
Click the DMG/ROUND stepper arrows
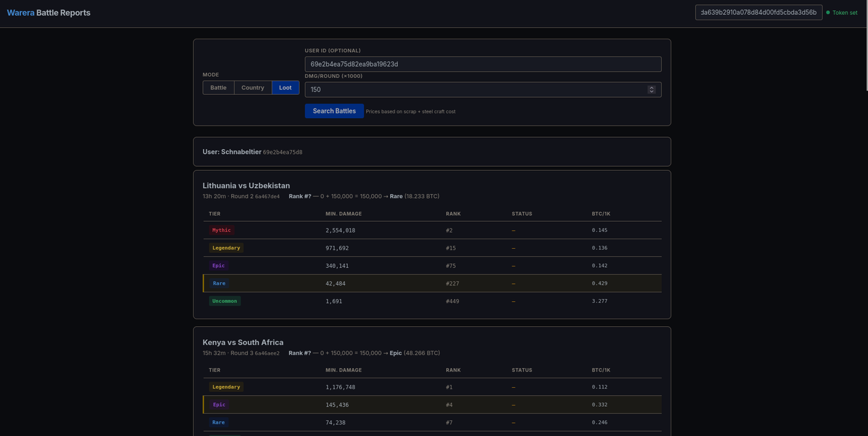652,90
